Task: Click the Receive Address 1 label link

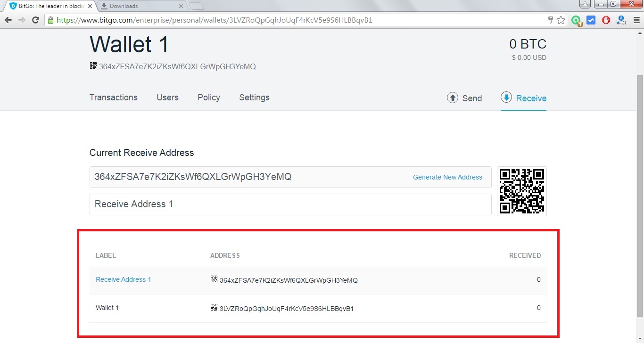Action: [124, 279]
